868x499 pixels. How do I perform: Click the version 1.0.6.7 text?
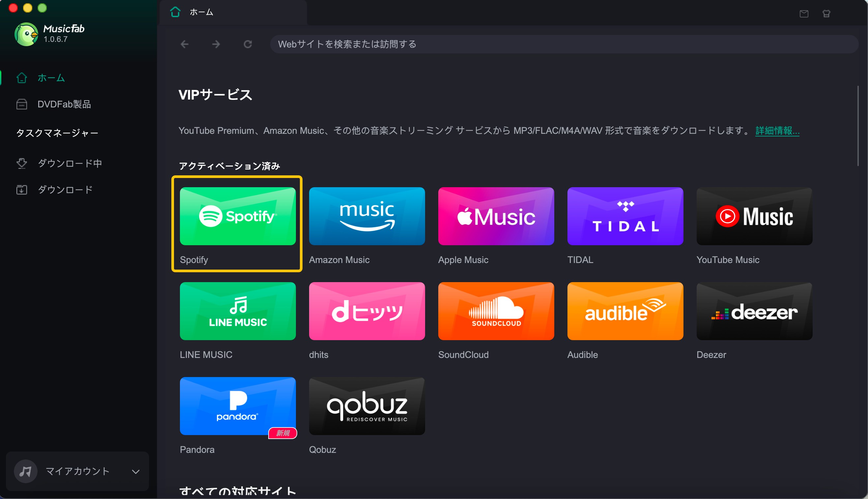(x=55, y=40)
